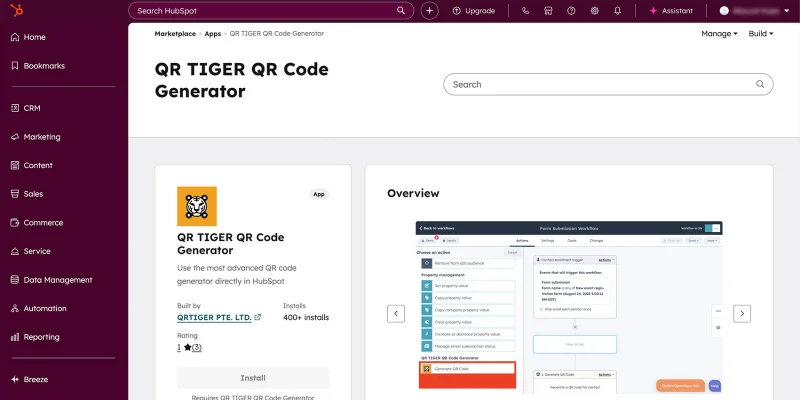
Task: Open the notifications bell
Action: 617,11
